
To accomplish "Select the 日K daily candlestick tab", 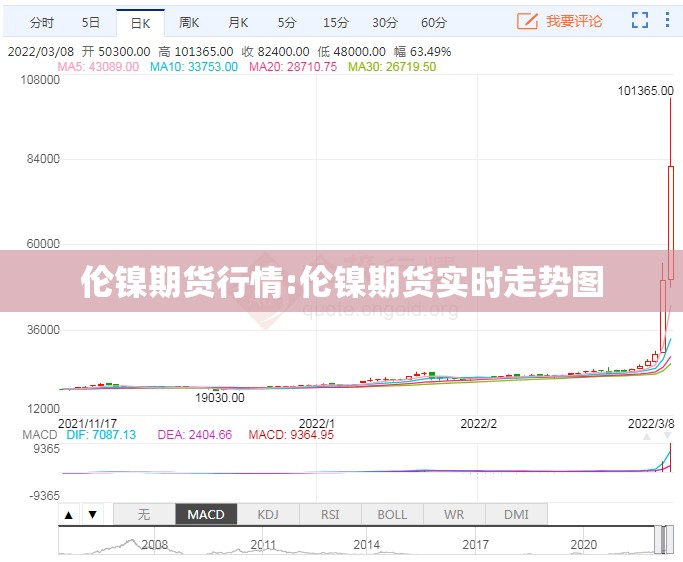I will (x=140, y=23).
